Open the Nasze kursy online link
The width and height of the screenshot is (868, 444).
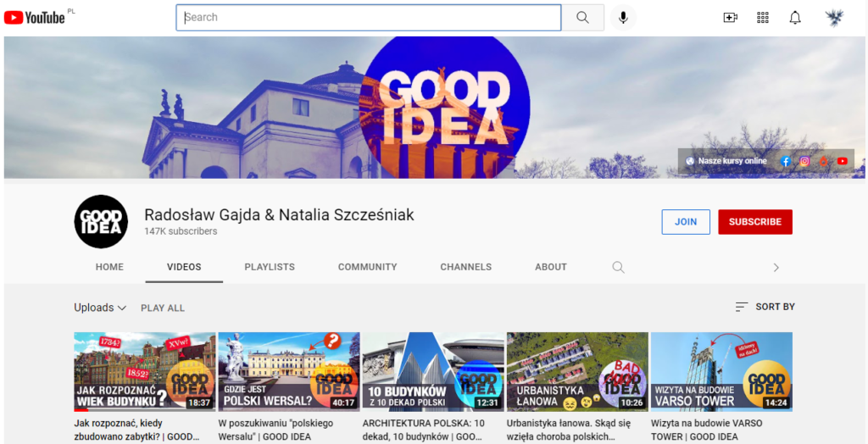(x=732, y=161)
